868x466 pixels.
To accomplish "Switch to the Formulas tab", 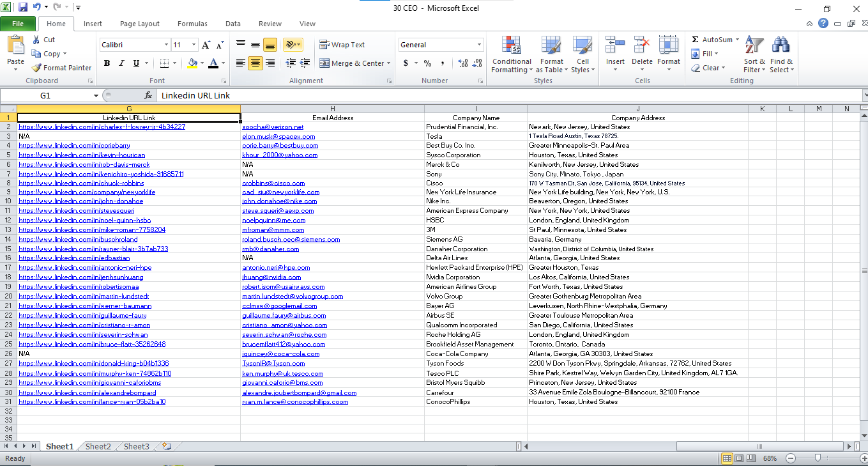I will pyautogui.click(x=192, y=24).
